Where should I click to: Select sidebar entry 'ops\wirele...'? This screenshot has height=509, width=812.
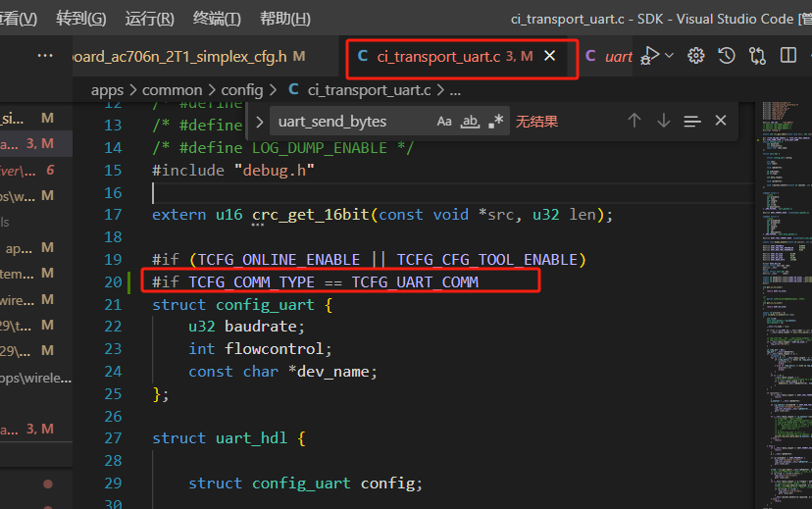coord(36,379)
